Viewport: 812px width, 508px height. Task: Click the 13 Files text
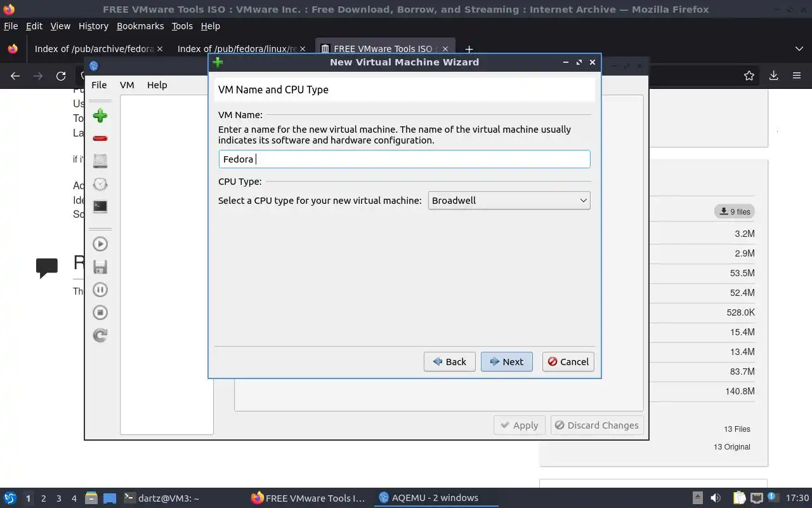point(737,429)
